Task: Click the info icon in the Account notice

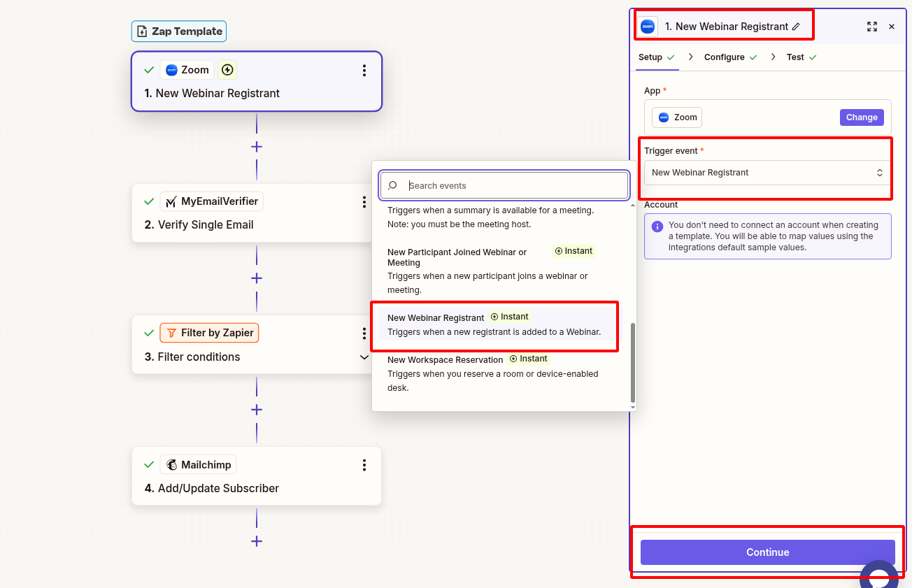Action: coord(657,225)
